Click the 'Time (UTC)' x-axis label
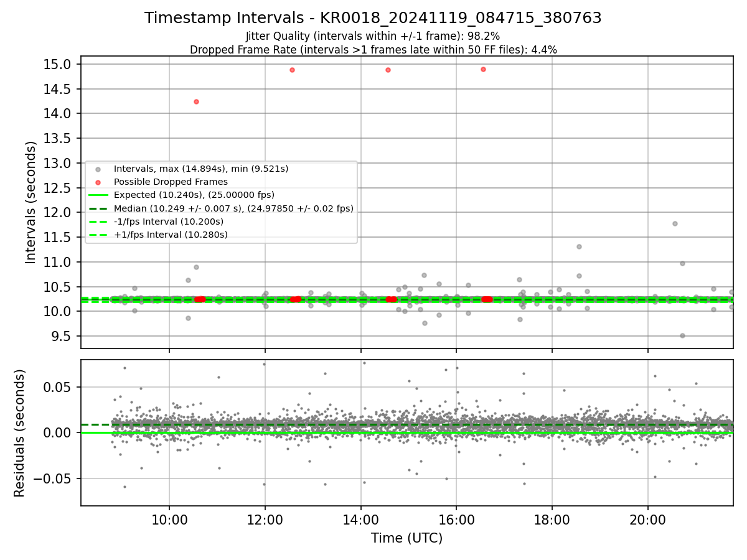The height and width of the screenshot is (560, 747). point(406,538)
